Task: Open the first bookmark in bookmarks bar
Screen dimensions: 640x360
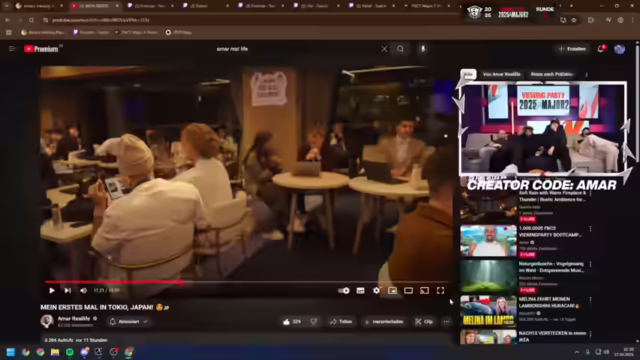Action: 42,32
